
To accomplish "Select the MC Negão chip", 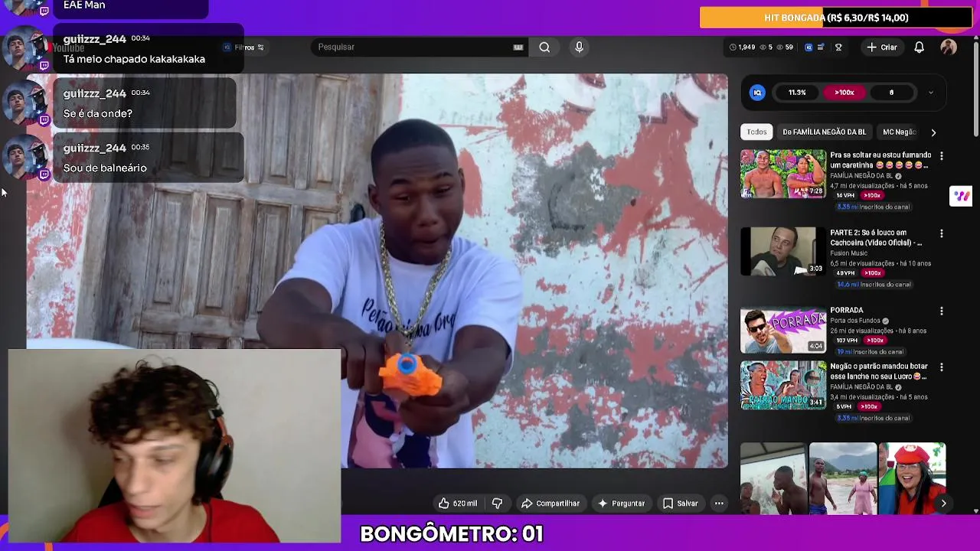I will (x=899, y=132).
